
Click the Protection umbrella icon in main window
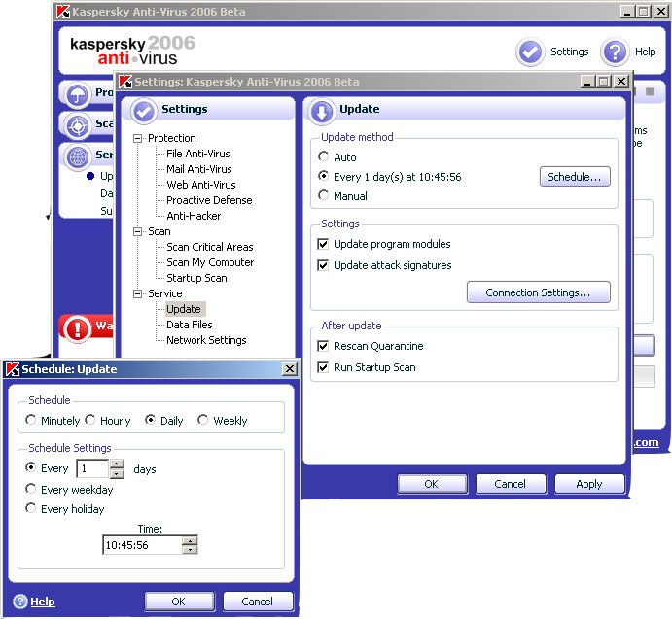77,94
